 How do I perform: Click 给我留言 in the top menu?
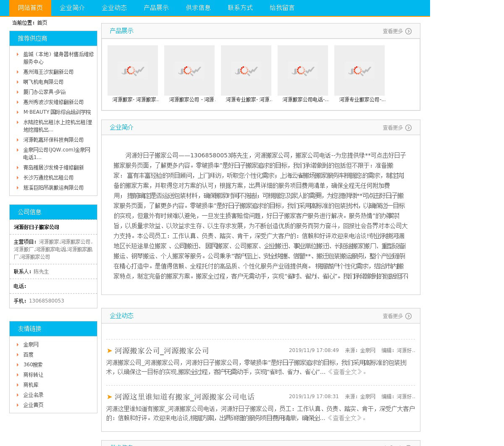(x=282, y=8)
